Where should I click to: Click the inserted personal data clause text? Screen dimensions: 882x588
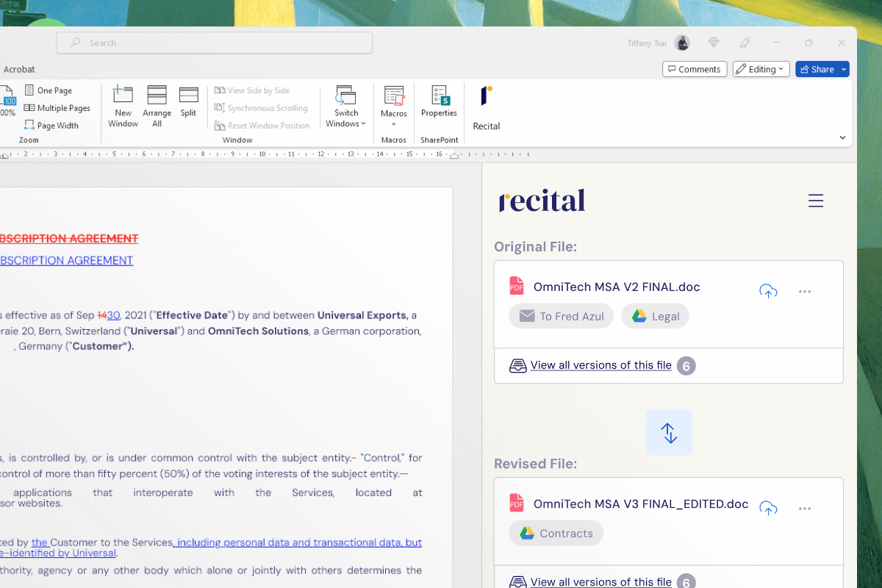click(x=298, y=542)
